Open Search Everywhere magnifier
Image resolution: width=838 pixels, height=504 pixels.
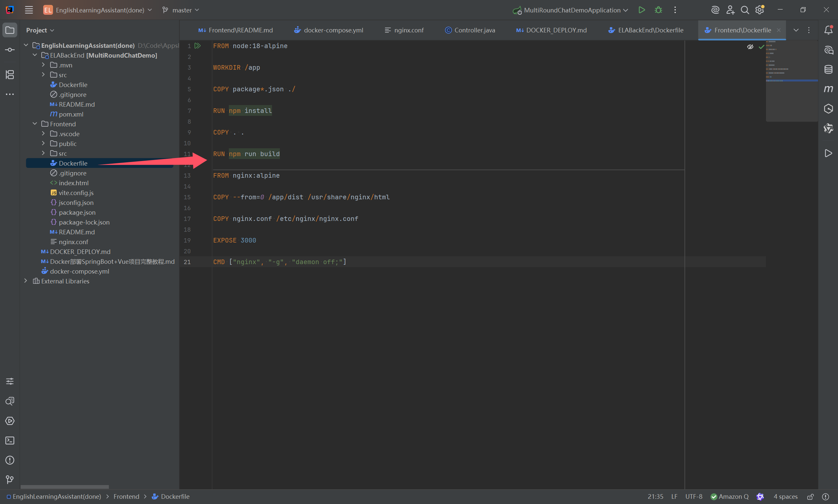click(745, 10)
